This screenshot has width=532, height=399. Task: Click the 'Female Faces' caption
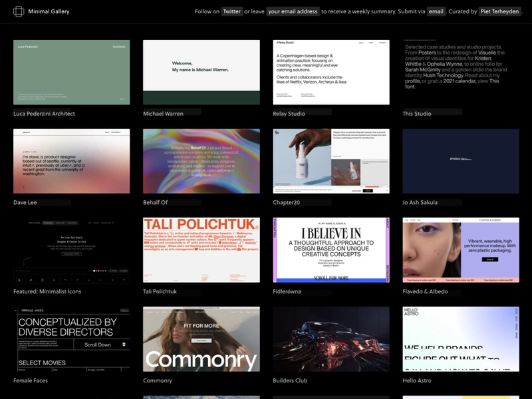pyautogui.click(x=31, y=380)
